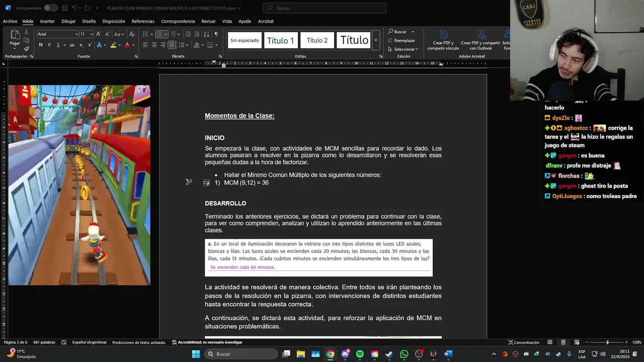Switch to the Referencias tab
Viewport: 644px width, 362px height.
[x=143, y=21]
